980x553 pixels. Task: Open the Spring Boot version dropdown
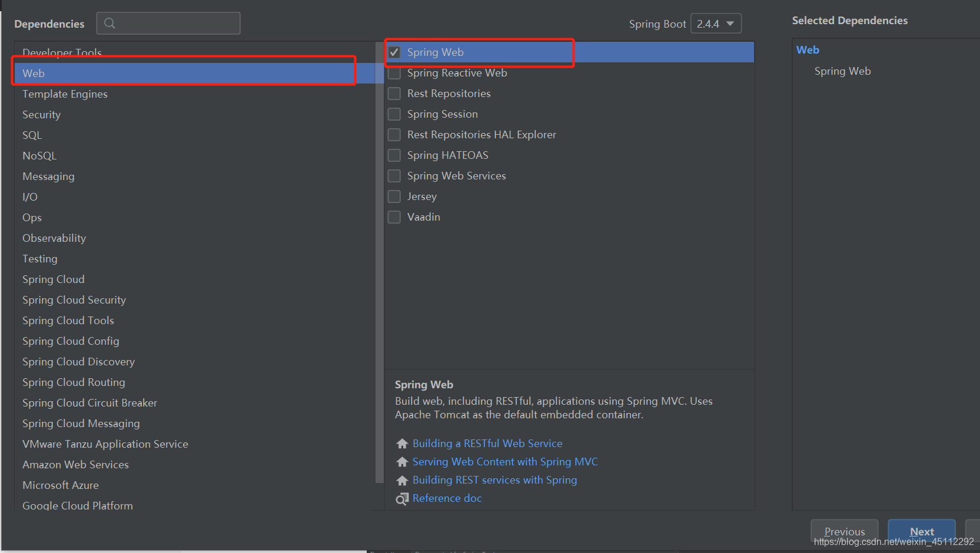coord(716,24)
